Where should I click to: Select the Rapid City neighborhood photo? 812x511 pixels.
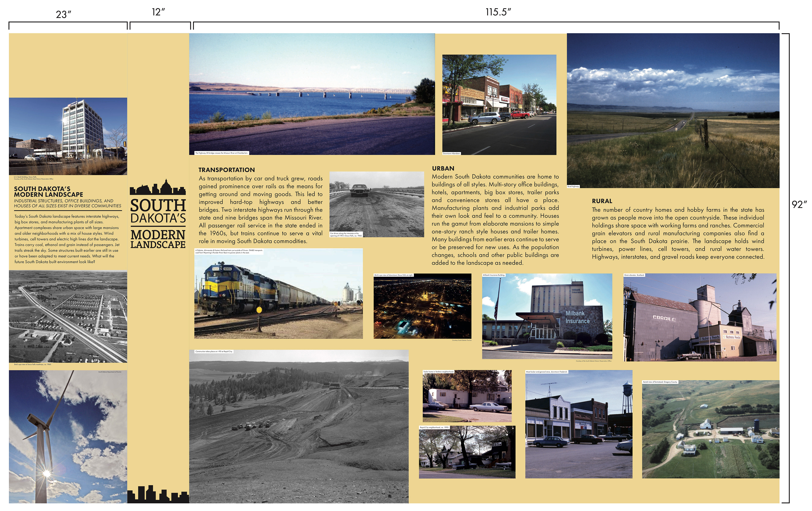(x=467, y=452)
